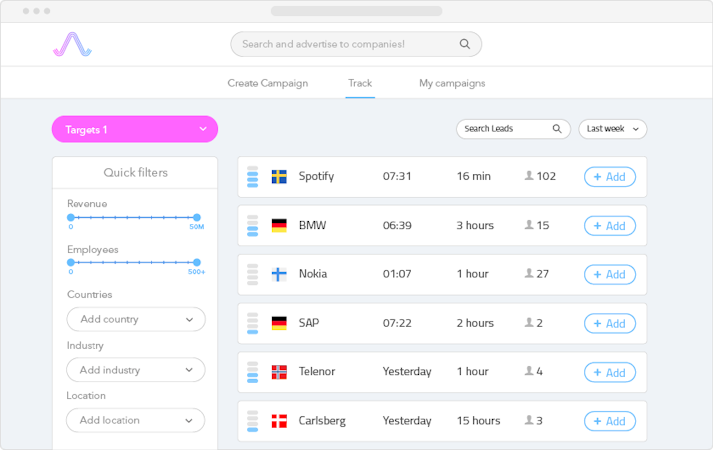Click the Swedish flag beside Spotify

coord(279,176)
